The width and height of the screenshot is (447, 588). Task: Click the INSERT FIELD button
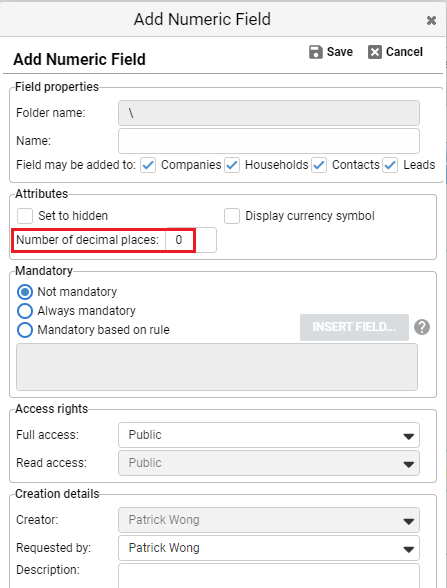[354, 327]
